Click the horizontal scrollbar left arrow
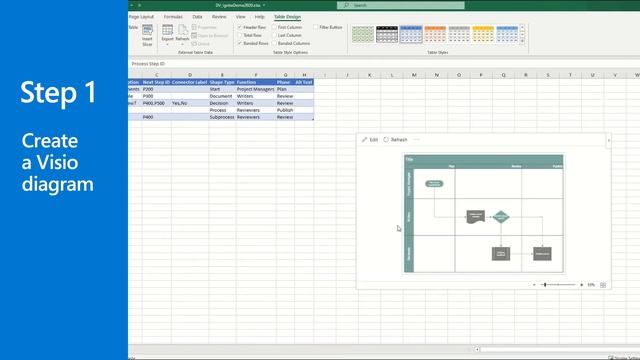The image size is (640, 360). click(x=477, y=349)
